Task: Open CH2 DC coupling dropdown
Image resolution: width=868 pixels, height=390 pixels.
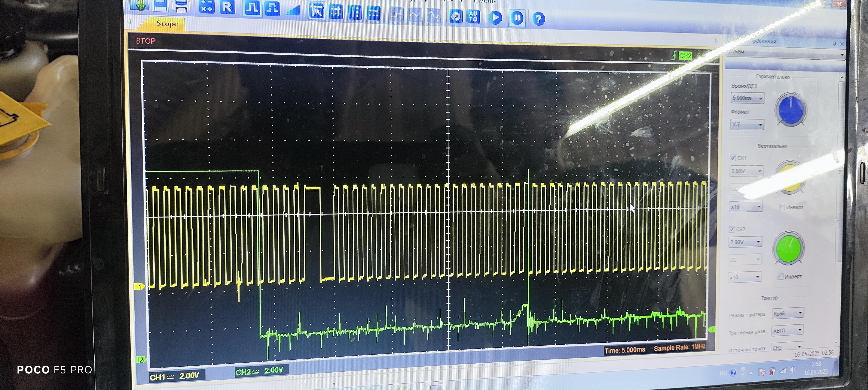Action: [x=745, y=259]
